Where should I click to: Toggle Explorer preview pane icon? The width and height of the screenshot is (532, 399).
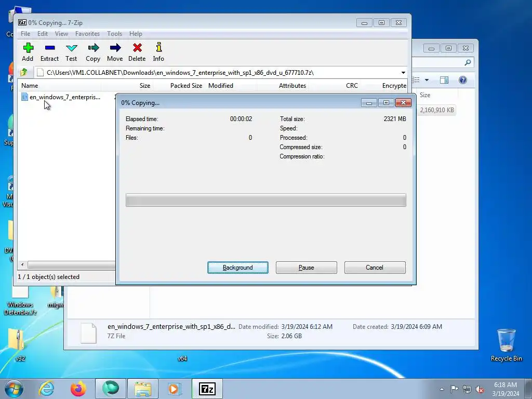(444, 80)
